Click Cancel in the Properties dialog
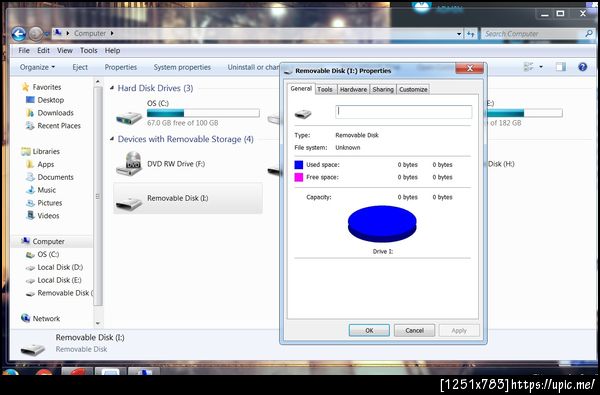600x395 pixels. pyautogui.click(x=414, y=330)
